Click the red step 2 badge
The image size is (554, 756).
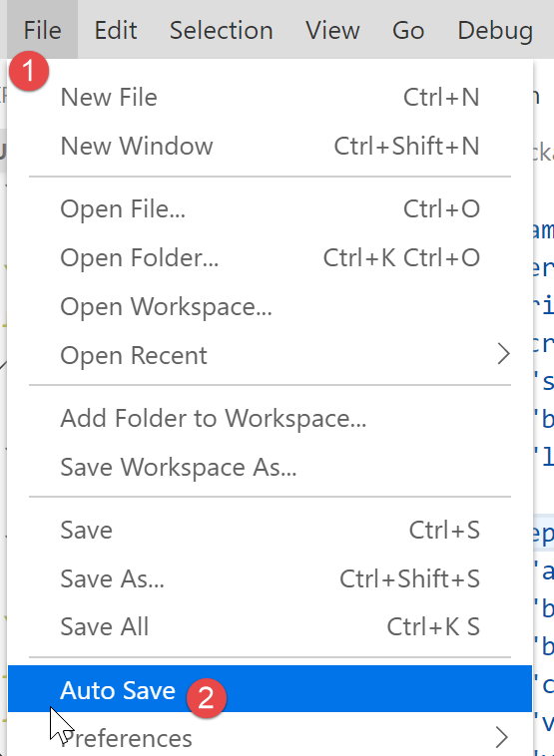(207, 698)
